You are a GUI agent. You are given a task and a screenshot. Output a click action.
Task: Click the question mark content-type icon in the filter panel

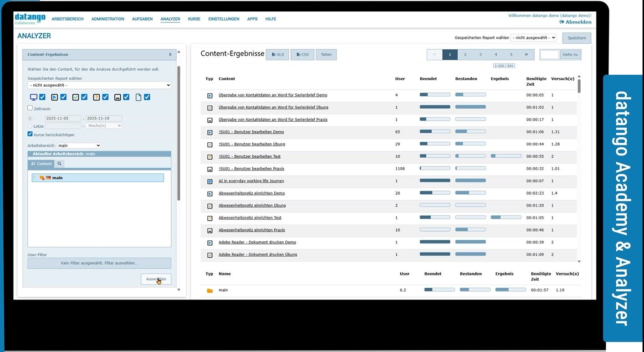tap(97, 97)
